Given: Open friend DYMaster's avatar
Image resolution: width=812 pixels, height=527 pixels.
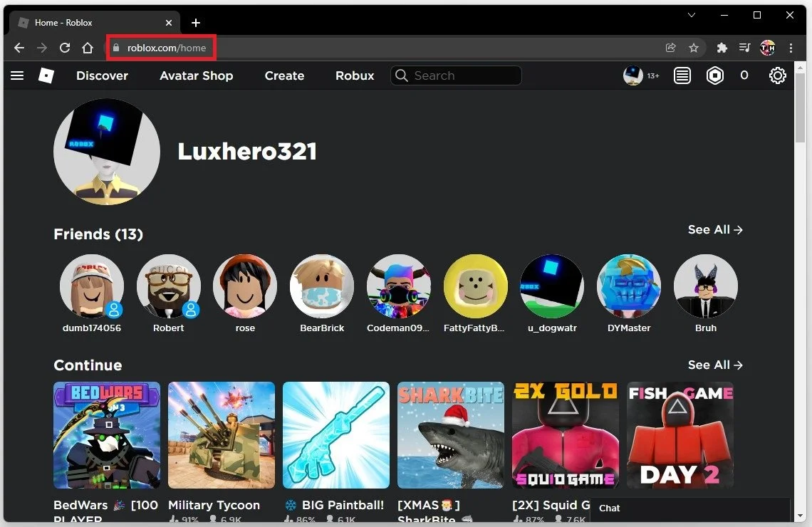Looking at the screenshot, I should 629,286.
